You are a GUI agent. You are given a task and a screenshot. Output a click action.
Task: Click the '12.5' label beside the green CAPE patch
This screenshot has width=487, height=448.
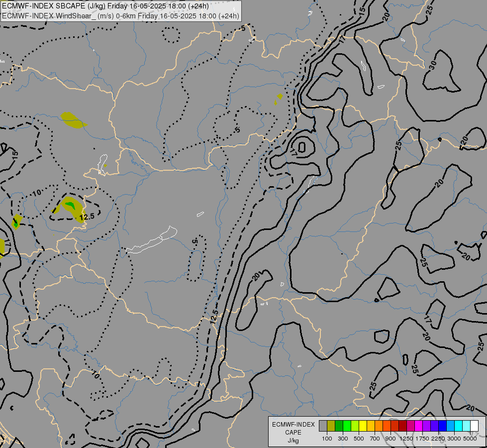click(x=87, y=217)
